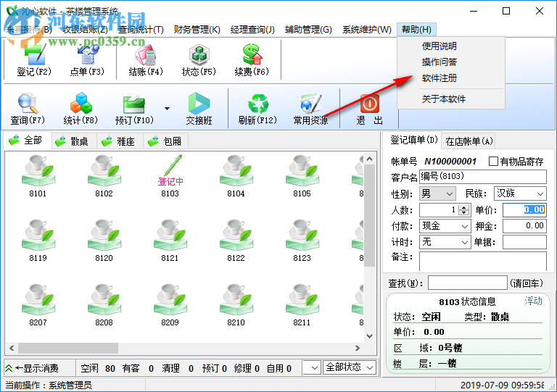The height and width of the screenshot is (392, 557).
Task: Open the 辅助管理(G) menu
Action: point(308,30)
